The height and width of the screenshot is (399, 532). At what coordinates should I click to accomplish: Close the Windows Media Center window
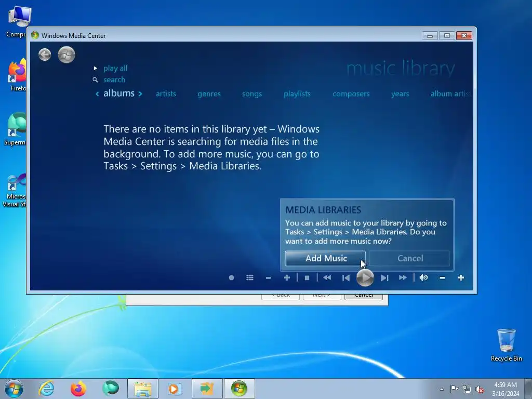tap(464, 36)
